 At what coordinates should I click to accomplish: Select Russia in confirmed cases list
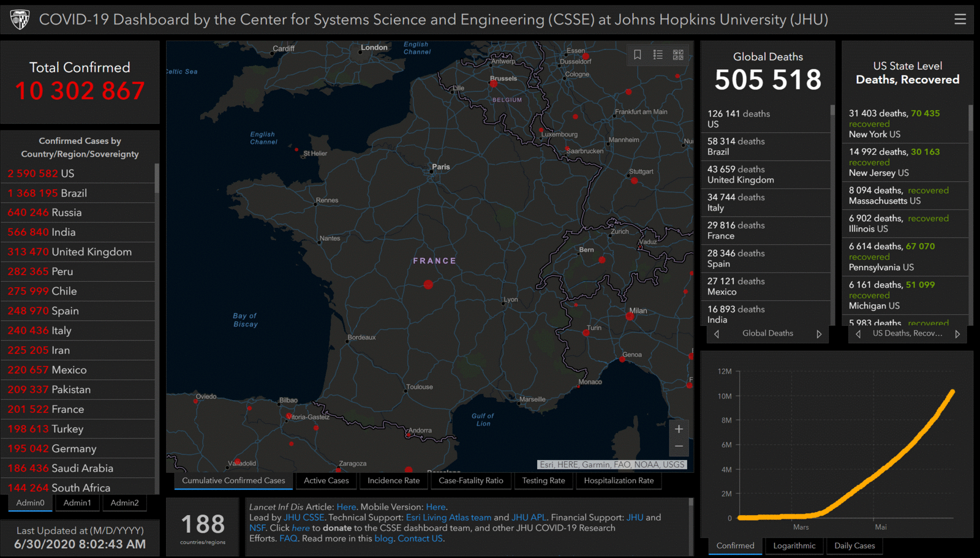(x=78, y=213)
